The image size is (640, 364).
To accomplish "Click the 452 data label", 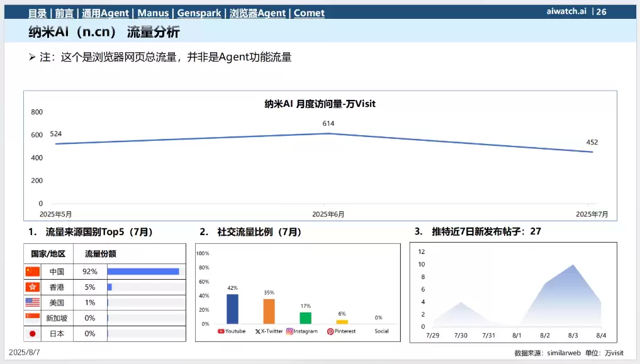I will [592, 142].
